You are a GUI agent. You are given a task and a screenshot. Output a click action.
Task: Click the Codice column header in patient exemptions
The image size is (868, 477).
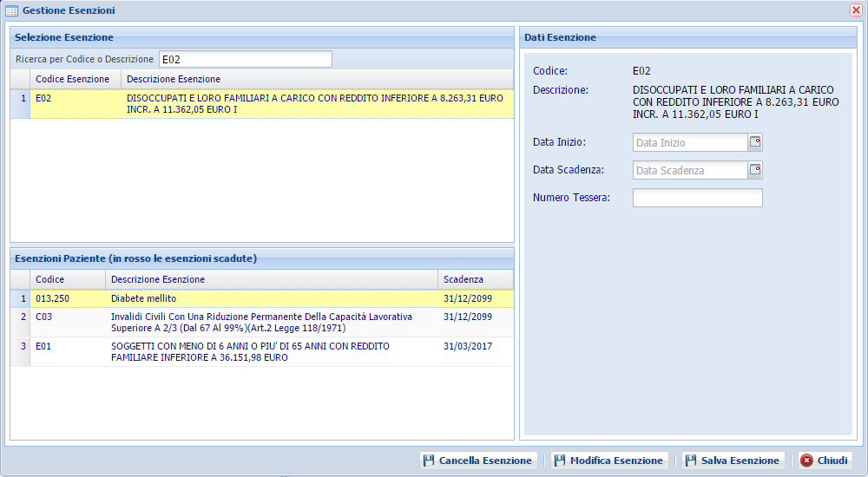[68, 279]
